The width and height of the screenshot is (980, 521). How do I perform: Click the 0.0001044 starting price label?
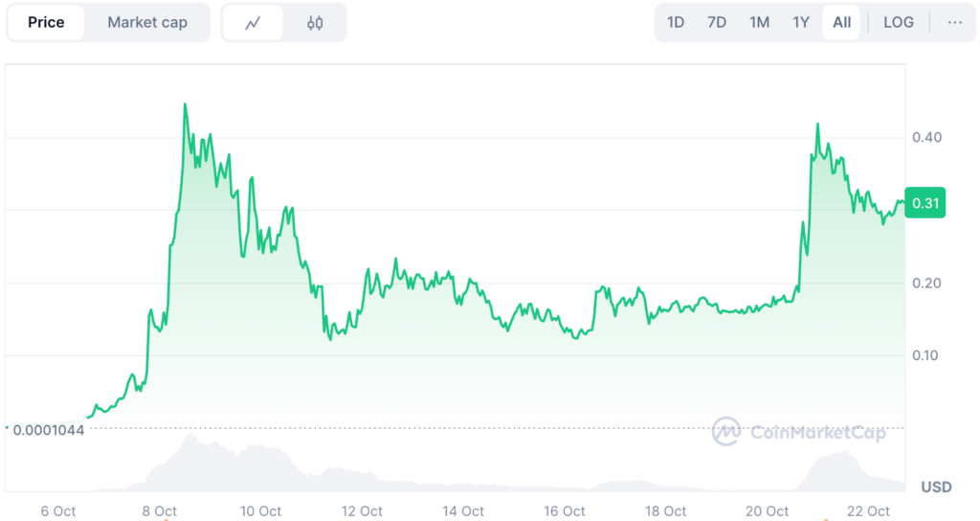coord(49,429)
